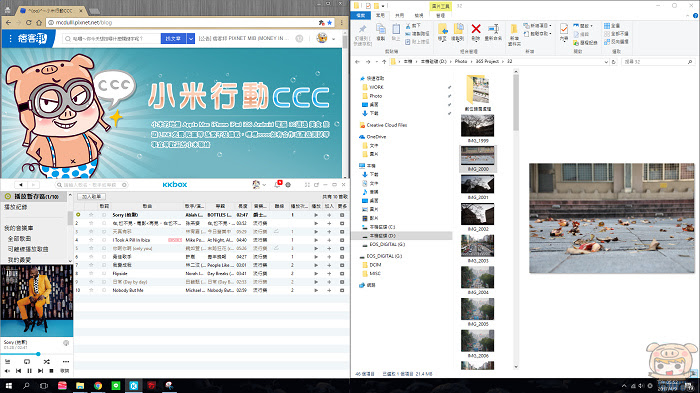
Task: Open LINE app from the taskbar
Action: 116,385
